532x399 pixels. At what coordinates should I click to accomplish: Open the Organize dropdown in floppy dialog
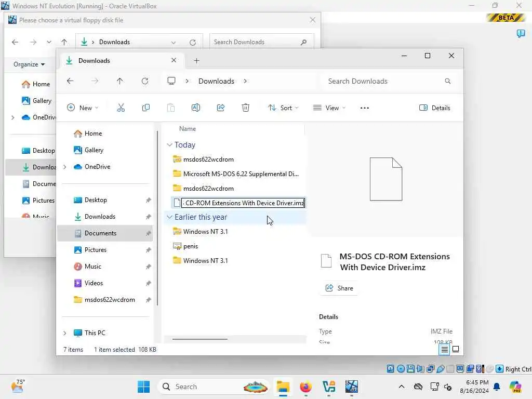29,64
